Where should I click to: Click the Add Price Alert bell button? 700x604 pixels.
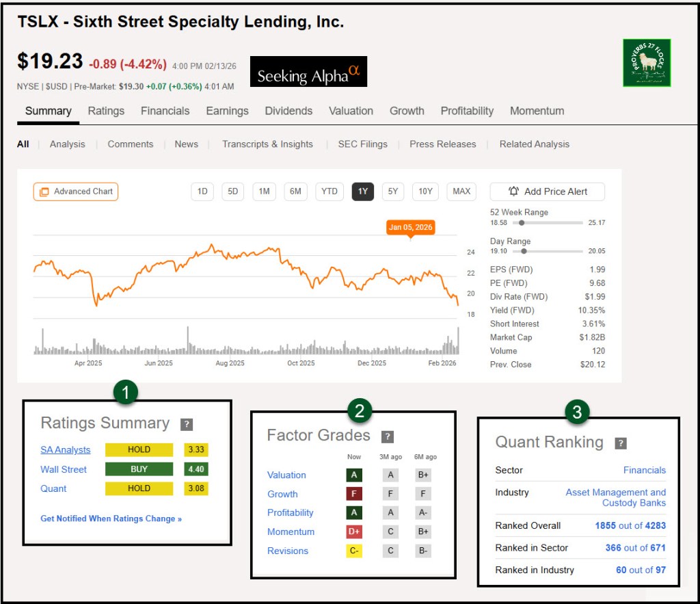pos(547,192)
